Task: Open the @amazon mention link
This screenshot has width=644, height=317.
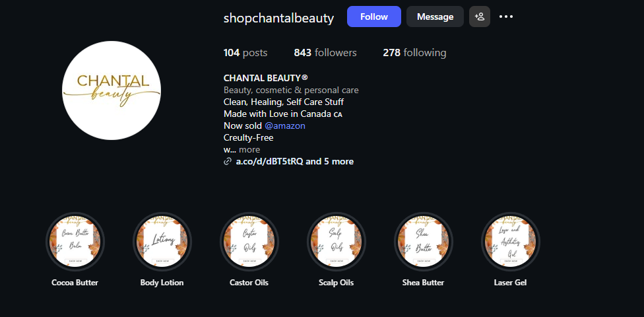Action: click(285, 125)
